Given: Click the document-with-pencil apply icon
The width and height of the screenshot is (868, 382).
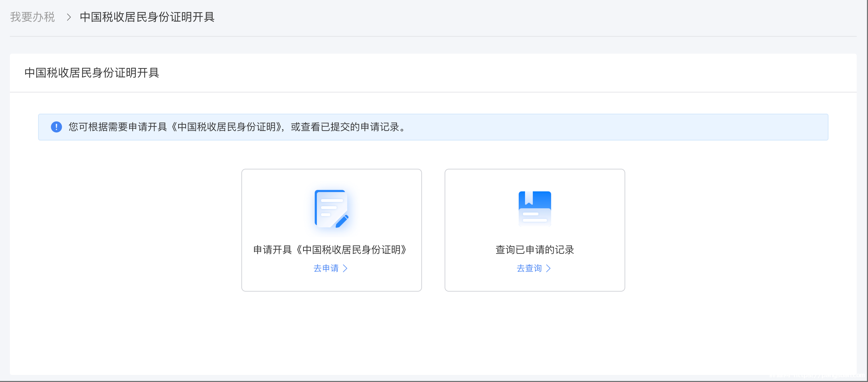Looking at the screenshot, I should 331,209.
